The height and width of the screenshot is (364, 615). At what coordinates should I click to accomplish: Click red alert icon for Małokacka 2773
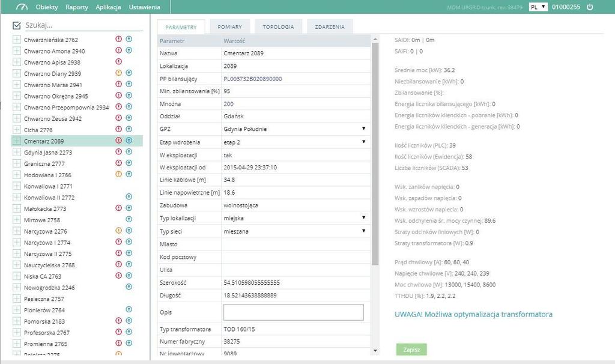click(x=118, y=208)
